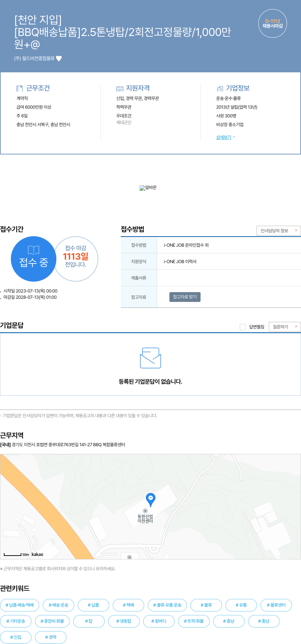Download with 참고자료 받기 button
The image size is (301, 644).
[185, 297]
